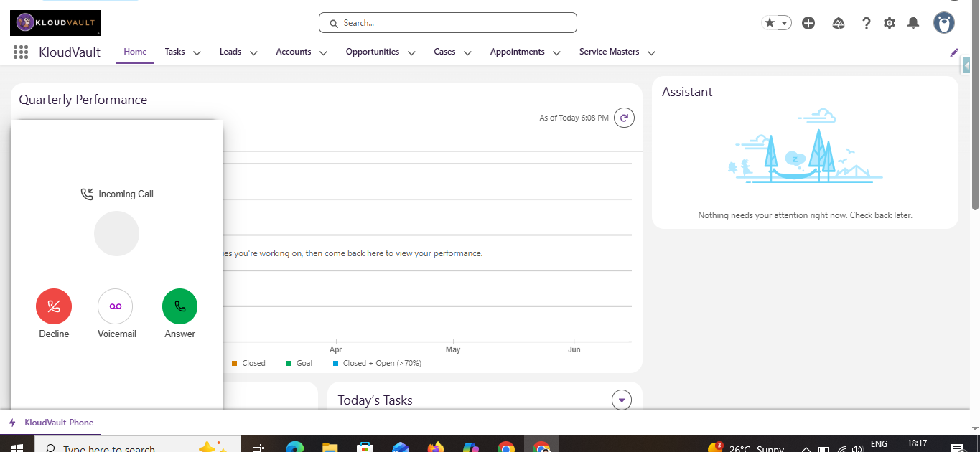Open the Accounts tab
Screen dimensions: 980x452
pos(294,52)
